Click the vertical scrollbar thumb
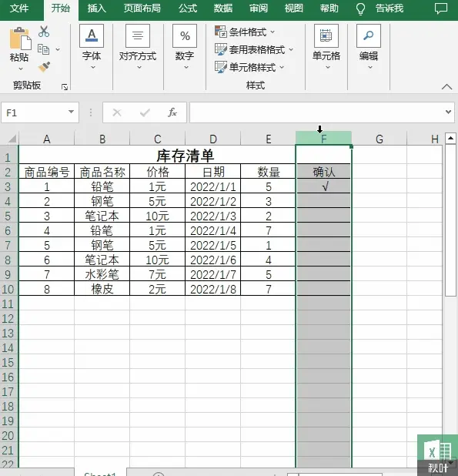 tap(450, 220)
